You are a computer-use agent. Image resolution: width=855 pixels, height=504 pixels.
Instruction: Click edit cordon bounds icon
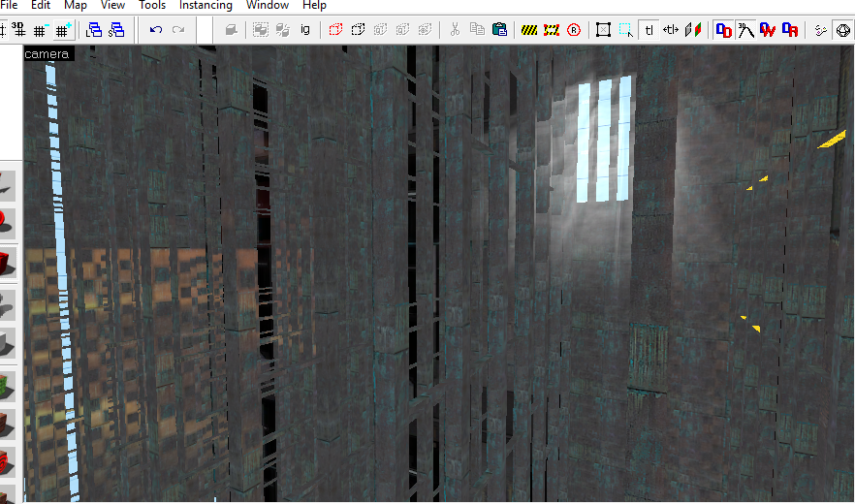click(552, 29)
